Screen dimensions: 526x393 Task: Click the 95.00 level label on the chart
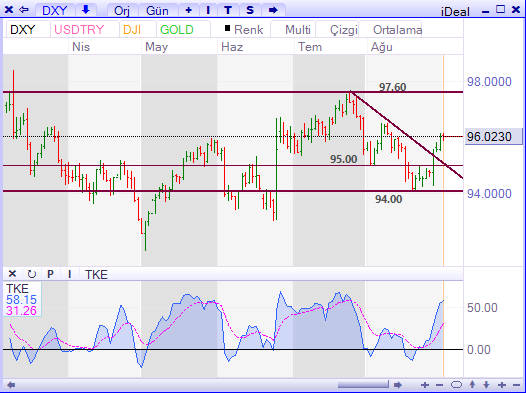pyautogui.click(x=344, y=159)
